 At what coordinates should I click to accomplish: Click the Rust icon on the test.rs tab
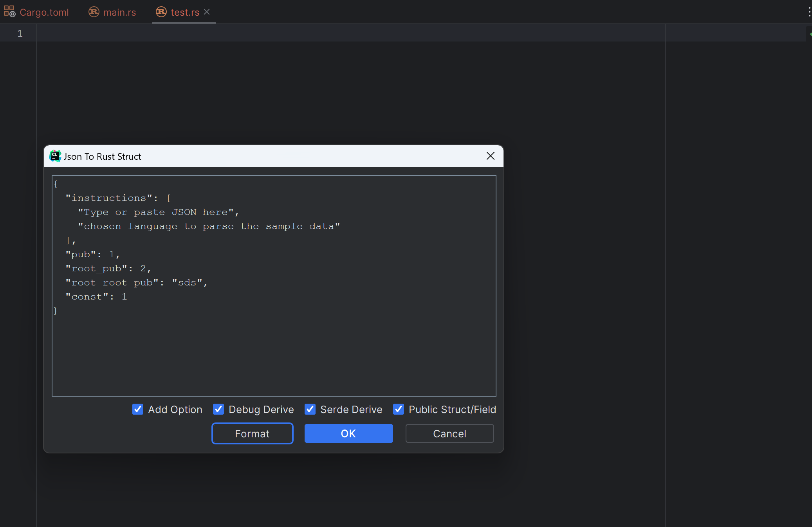click(x=161, y=12)
